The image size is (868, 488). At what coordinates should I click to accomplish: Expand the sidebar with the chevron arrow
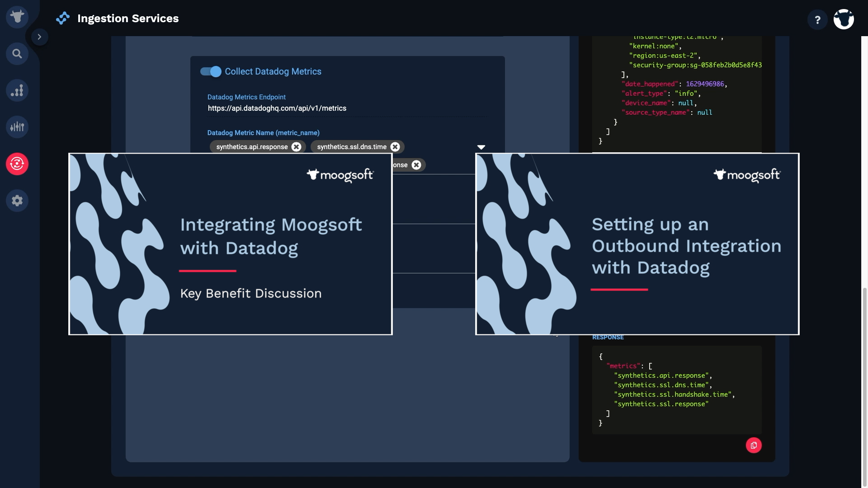[x=39, y=37]
